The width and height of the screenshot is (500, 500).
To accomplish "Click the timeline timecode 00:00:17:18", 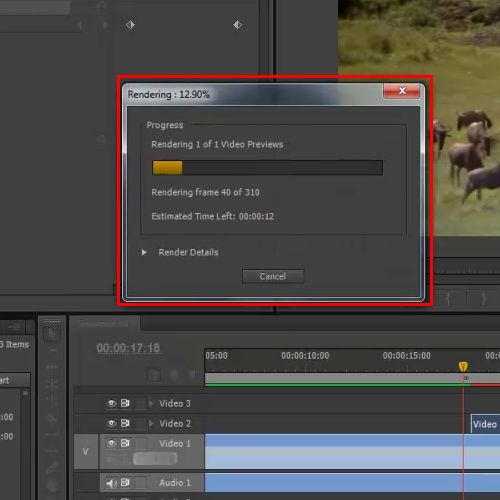I will click(128, 348).
